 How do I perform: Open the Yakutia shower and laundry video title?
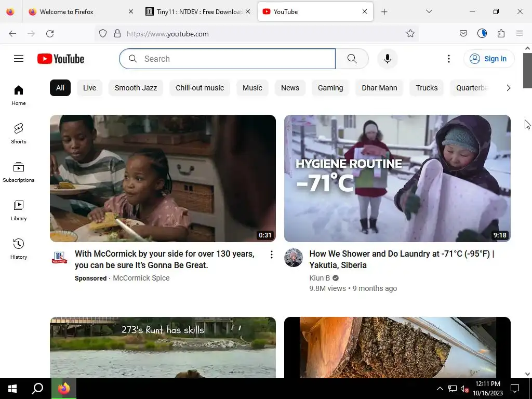(402, 260)
